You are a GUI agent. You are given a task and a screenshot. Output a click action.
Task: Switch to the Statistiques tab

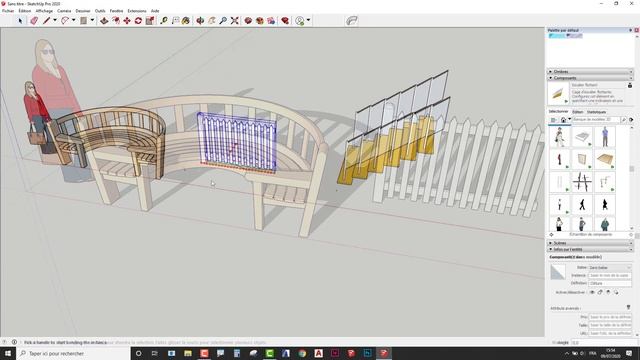596,112
